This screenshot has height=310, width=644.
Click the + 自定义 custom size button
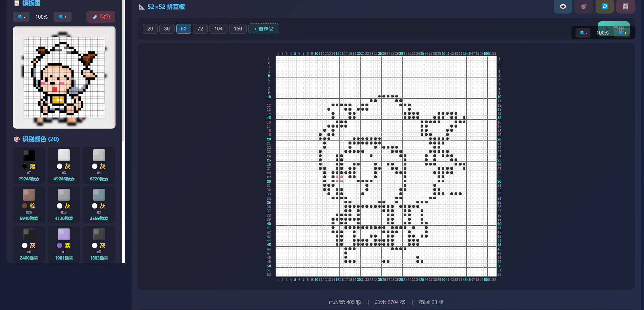(264, 29)
